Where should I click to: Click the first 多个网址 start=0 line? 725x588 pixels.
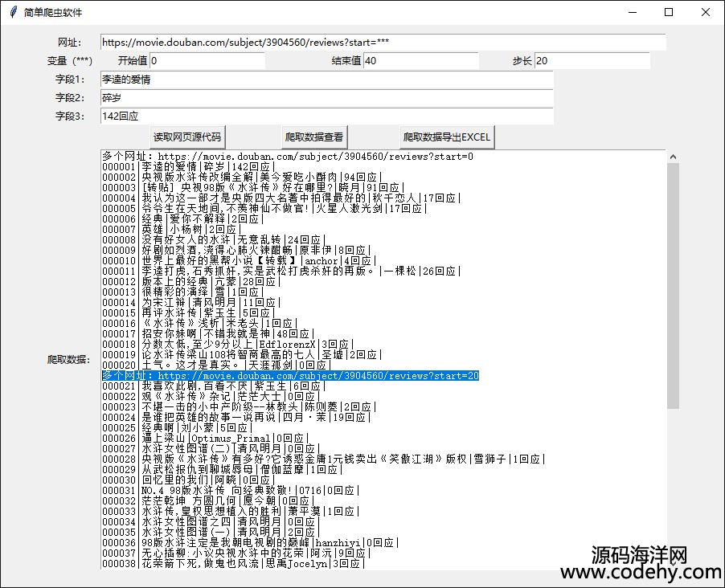coord(287,157)
